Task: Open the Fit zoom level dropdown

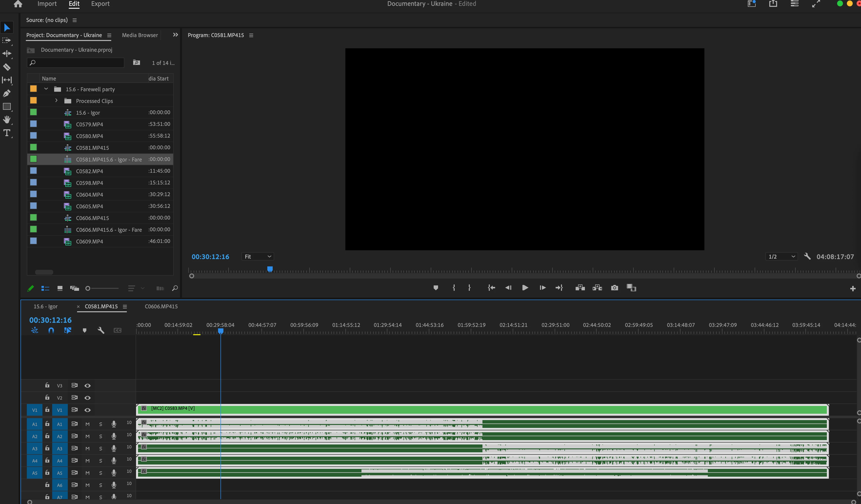Action: coord(258,257)
